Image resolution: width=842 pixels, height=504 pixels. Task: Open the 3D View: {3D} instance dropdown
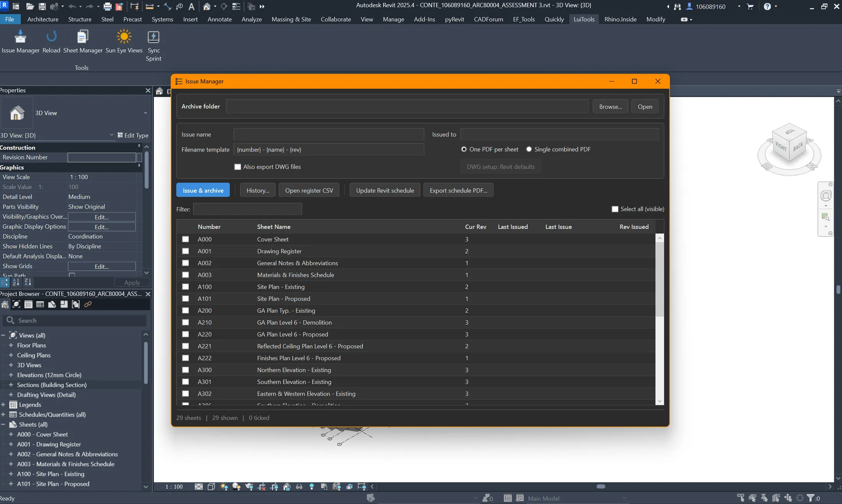tap(111, 135)
